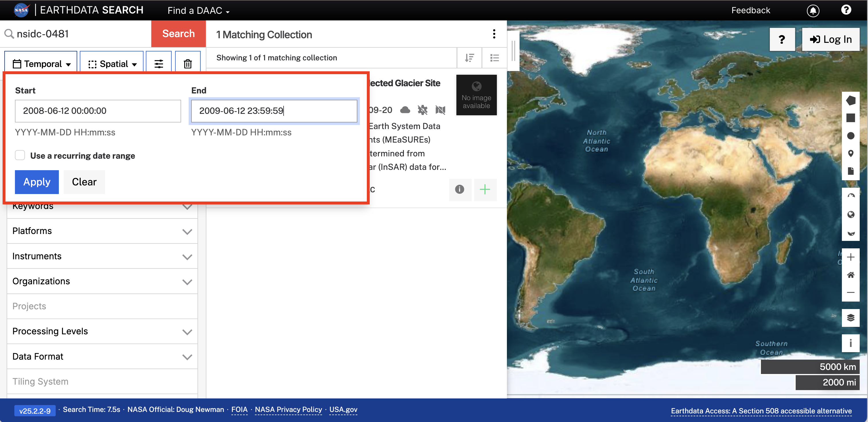
Task: Select the circle spatial drawing tool
Action: click(x=850, y=136)
